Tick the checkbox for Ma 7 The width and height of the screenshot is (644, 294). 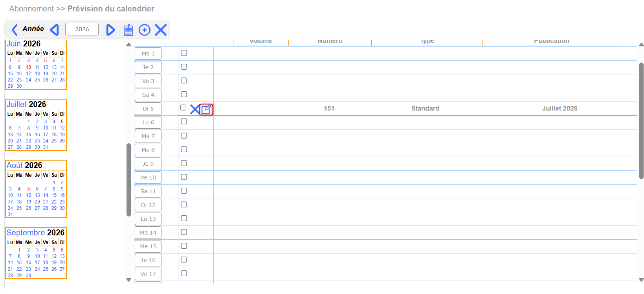coord(184,135)
